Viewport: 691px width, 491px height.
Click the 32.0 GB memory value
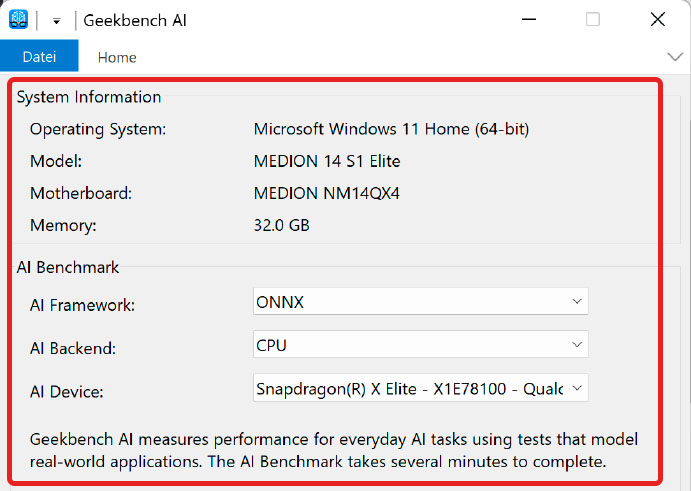tap(282, 225)
